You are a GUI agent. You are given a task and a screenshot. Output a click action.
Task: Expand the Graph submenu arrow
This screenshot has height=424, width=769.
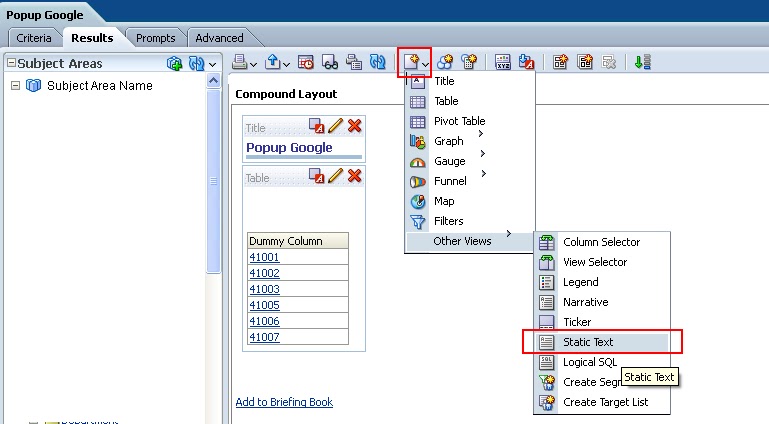(x=481, y=133)
